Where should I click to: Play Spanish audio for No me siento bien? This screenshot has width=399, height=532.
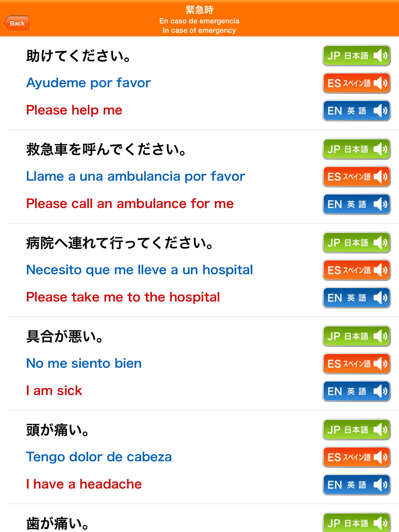click(356, 364)
